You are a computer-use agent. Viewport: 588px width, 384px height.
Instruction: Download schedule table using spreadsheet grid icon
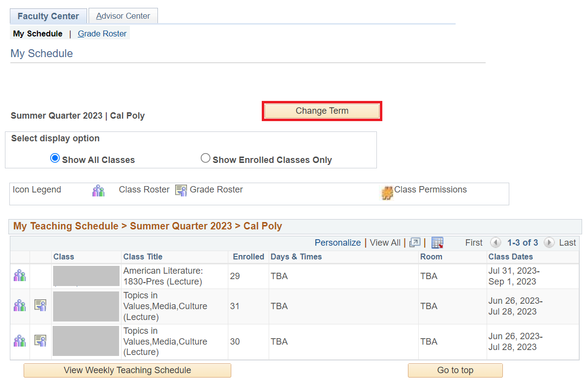[437, 242]
